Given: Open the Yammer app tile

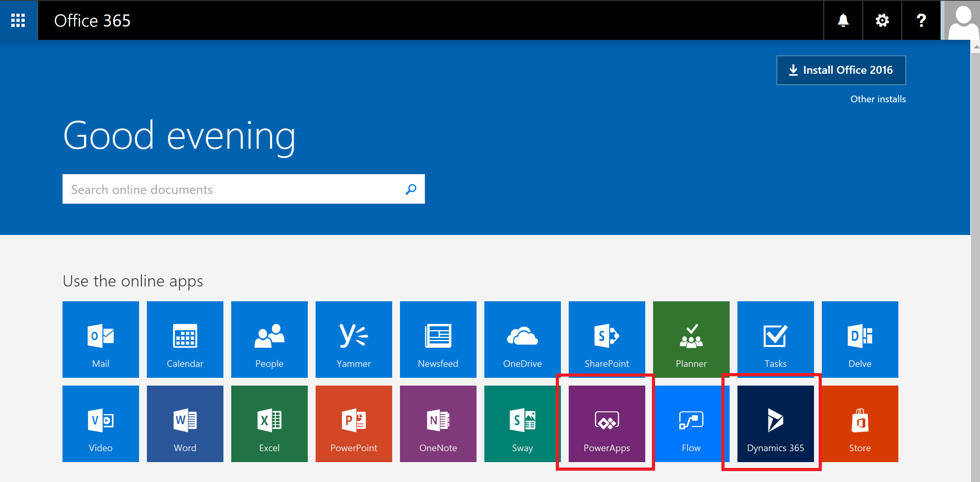Looking at the screenshot, I should coord(353,339).
